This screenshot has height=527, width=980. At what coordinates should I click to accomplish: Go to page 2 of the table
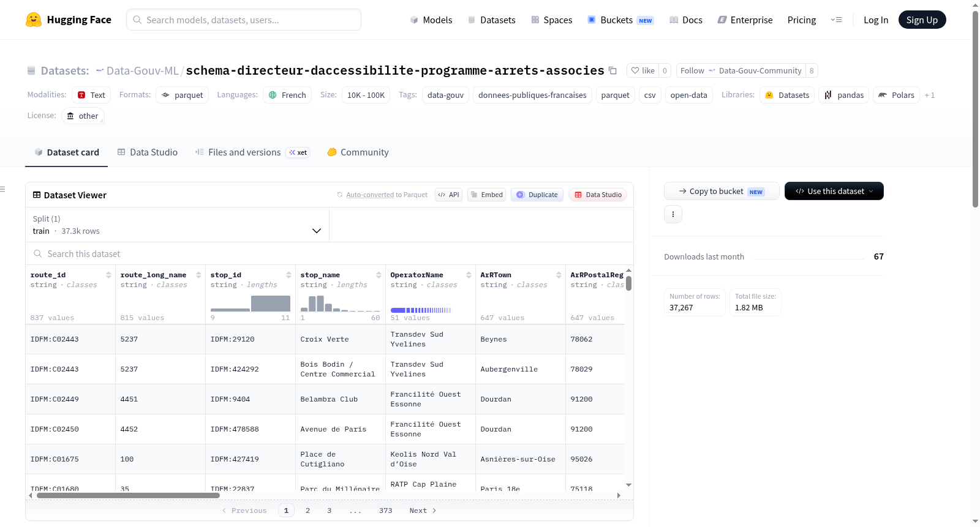(x=307, y=510)
